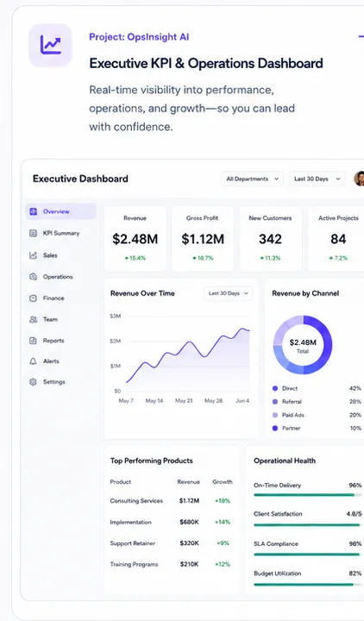Click the Budget Utilization progress bar

point(307,584)
